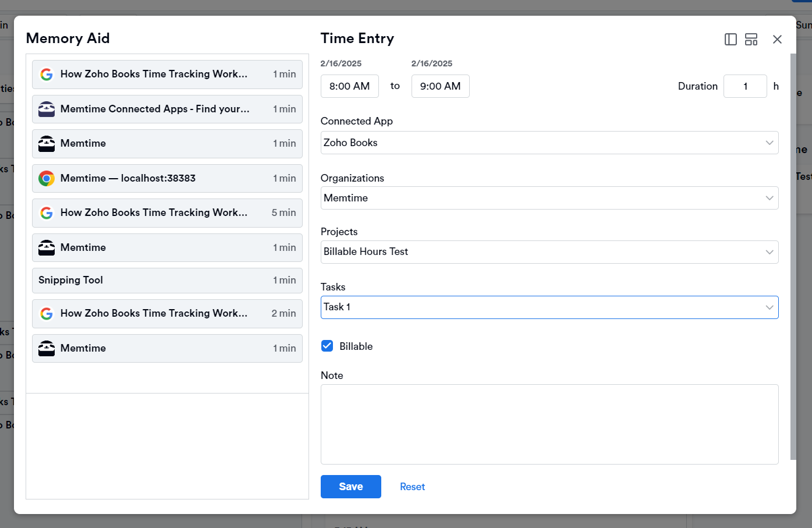Viewport: 812px width, 528px height.
Task: Select the Snipping Tool activity entry
Action: pyautogui.click(x=167, y=281)
